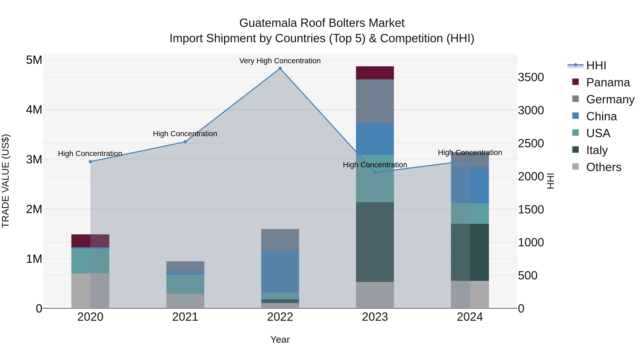644x362 pixels.
Task: Click the China blue legend swatch
Action: point(575,116)
